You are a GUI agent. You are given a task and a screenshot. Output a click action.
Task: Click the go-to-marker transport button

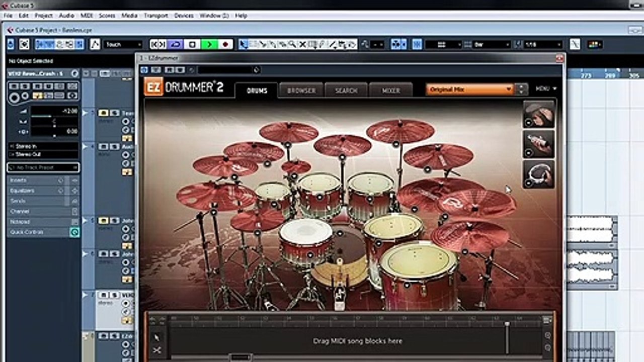pyautogui.click(x=158, y=44)
